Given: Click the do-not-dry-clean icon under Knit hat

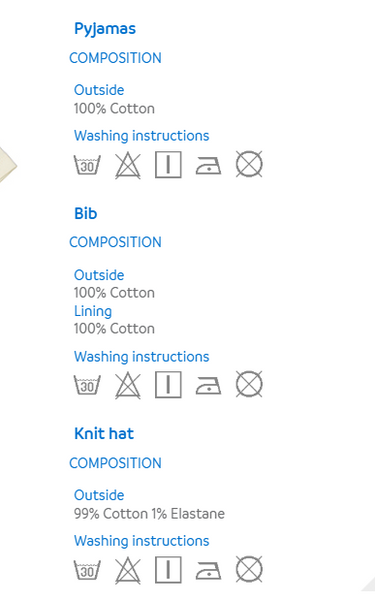Looking at the screenshot, I should click(x=249, y=569).
